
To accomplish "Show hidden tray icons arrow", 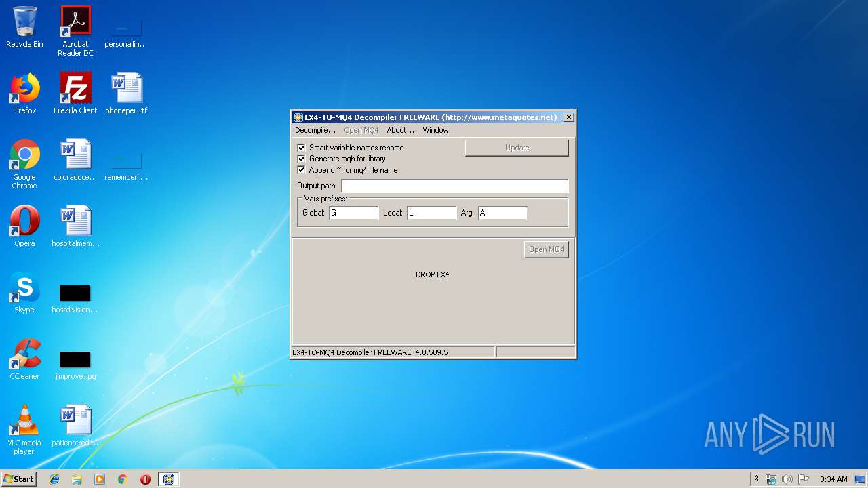I will pyautogui.click(x=757, y=479).
